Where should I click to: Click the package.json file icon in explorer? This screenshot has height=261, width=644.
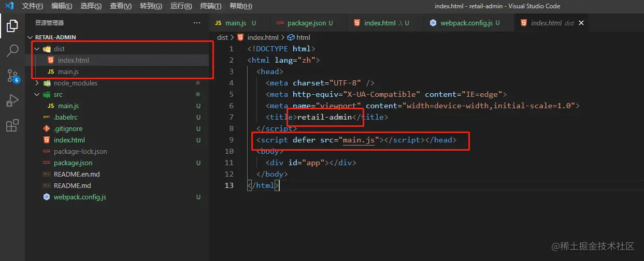click(47, 163)
